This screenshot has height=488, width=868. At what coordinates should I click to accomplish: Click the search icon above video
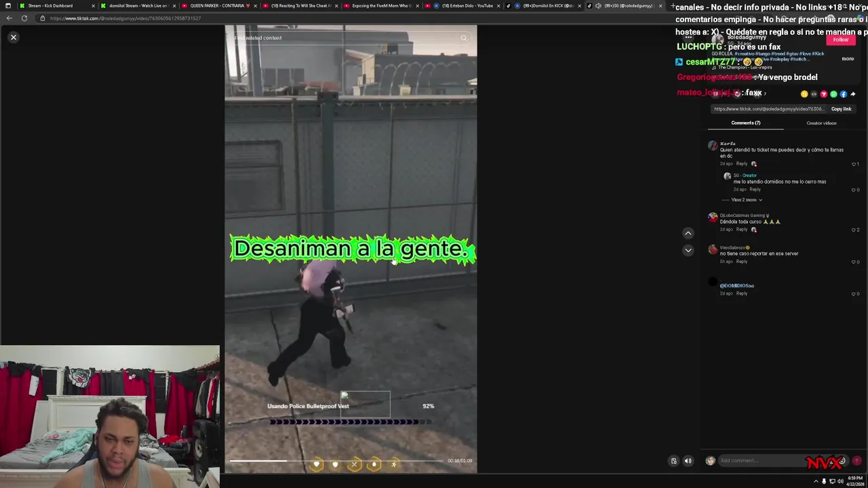pyautogui.click(x=464, y=38)
